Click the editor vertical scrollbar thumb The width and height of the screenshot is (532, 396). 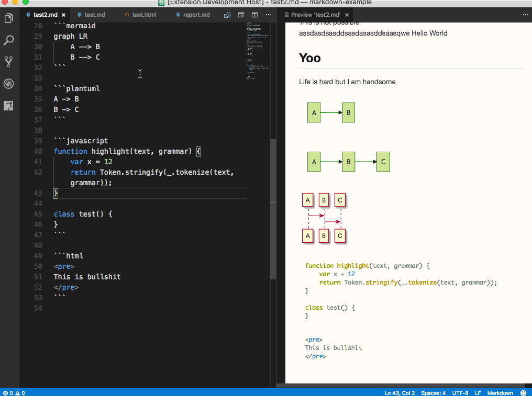point(273,209)
